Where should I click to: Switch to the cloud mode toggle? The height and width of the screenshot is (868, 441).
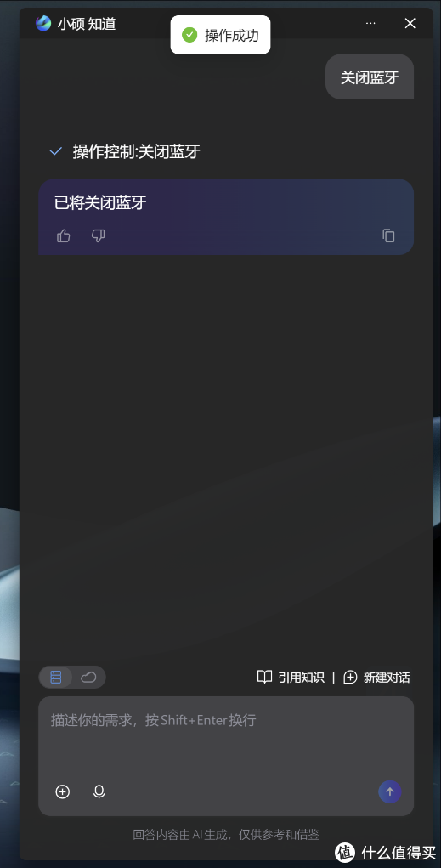click(x=88, y=677)
